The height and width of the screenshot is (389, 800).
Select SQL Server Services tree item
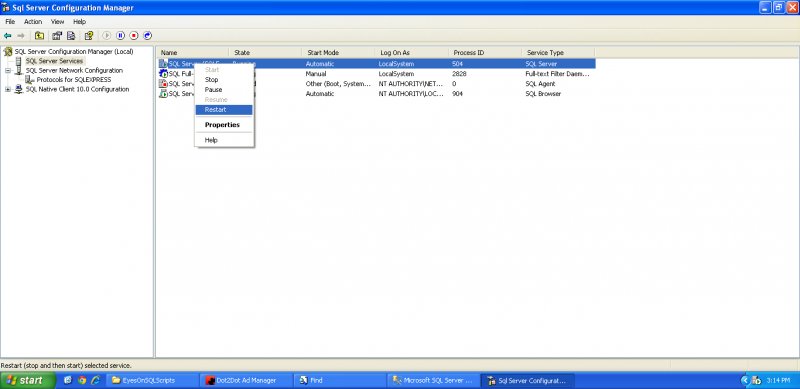tap(54, 61)
